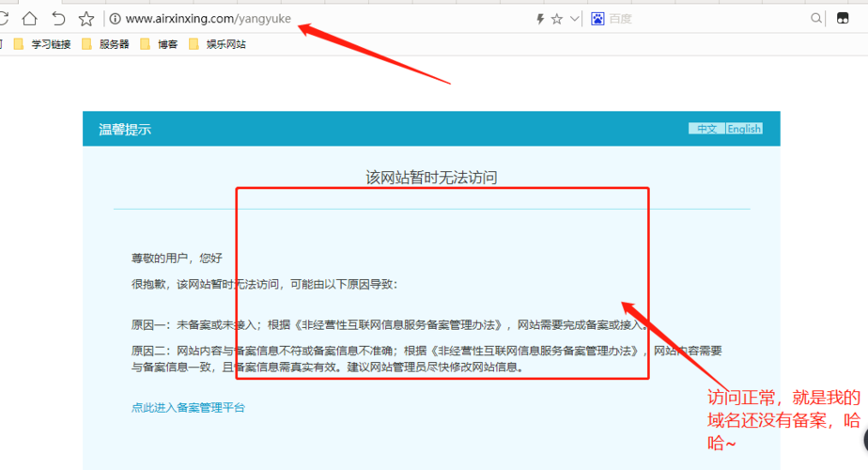Switch page language to English
Viewport: 868px width, 470px height.
coord(744,129)
